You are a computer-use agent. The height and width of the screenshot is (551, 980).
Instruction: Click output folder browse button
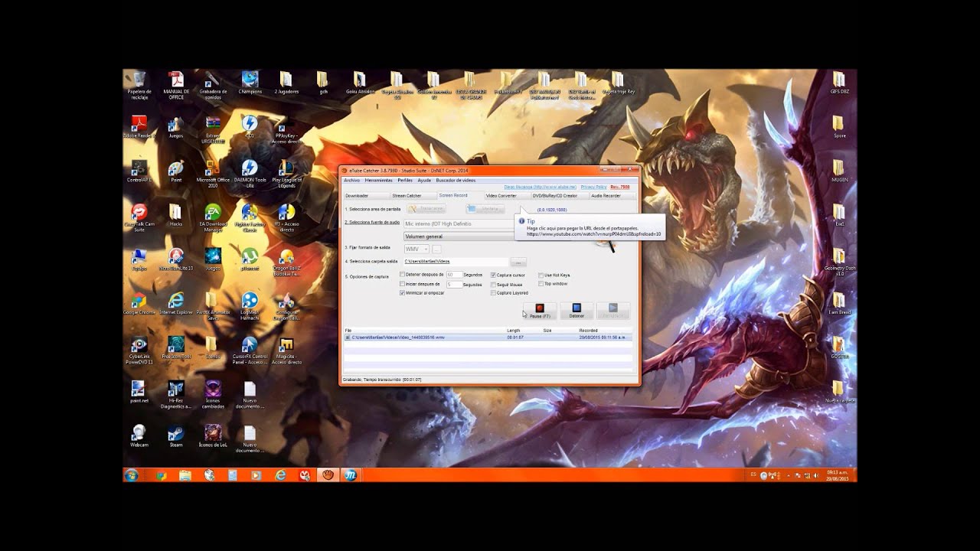518,262
